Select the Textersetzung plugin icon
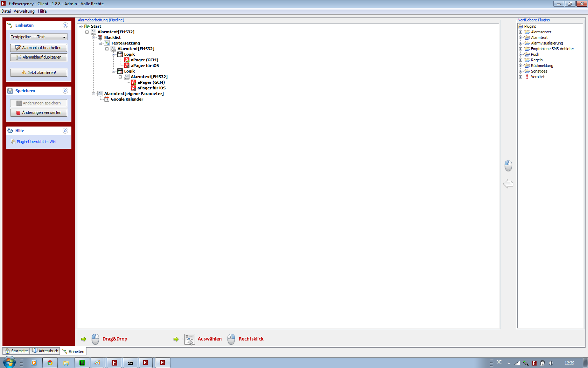This screenshot has width=588, height=368. (x=107, y=43)
